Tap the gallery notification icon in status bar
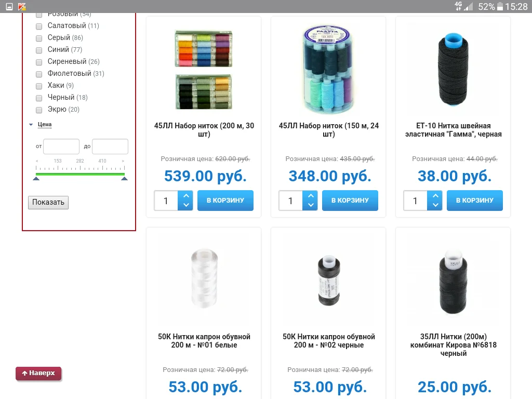 click(x=9, y=6)
